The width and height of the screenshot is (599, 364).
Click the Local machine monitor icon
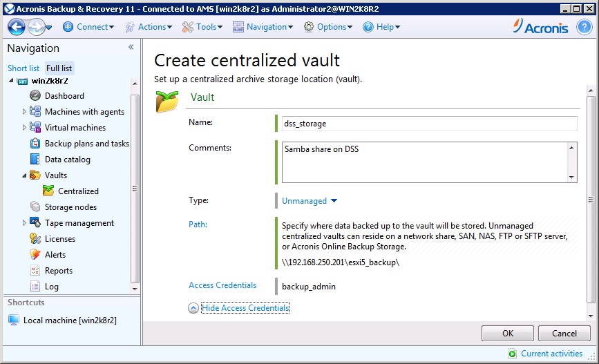(14, 320)
